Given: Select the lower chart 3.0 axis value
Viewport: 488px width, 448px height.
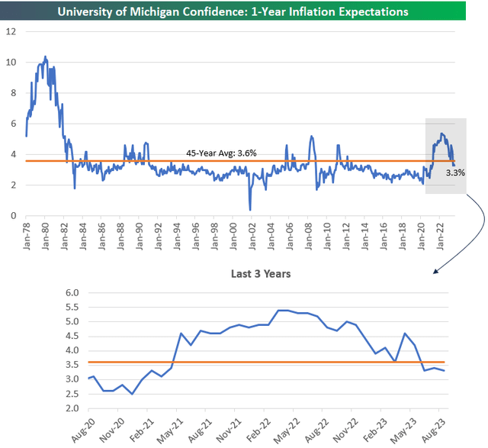Looking at the screenshot, I should pos(72,379).
